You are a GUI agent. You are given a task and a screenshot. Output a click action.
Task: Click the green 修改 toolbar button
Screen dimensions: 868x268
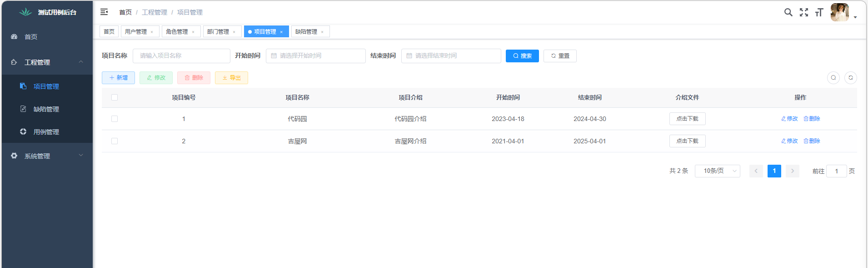point(156,78)
